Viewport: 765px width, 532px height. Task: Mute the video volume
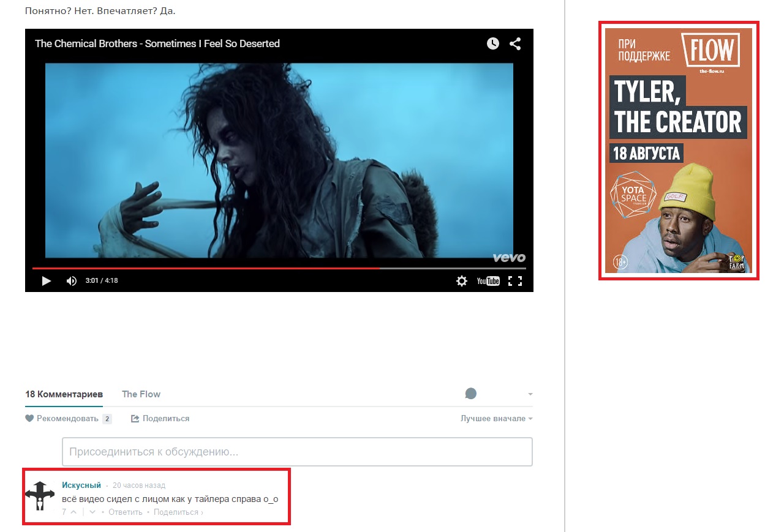pos(72,281)
